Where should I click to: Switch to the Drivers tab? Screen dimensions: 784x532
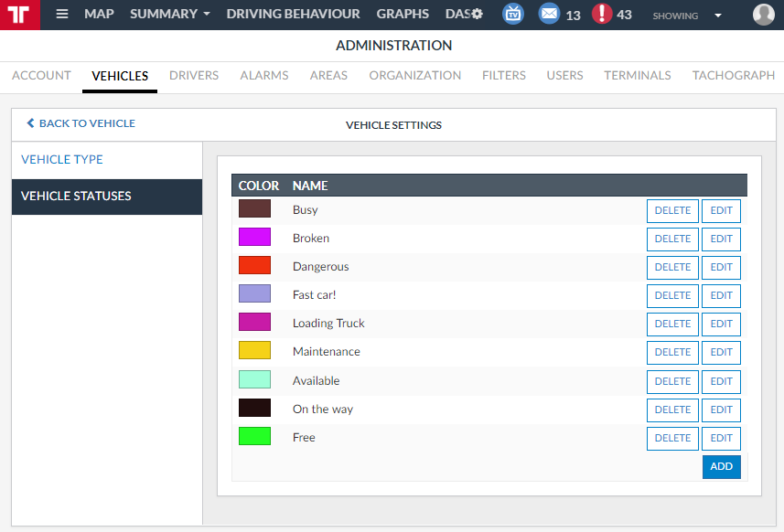click(194, 76)
